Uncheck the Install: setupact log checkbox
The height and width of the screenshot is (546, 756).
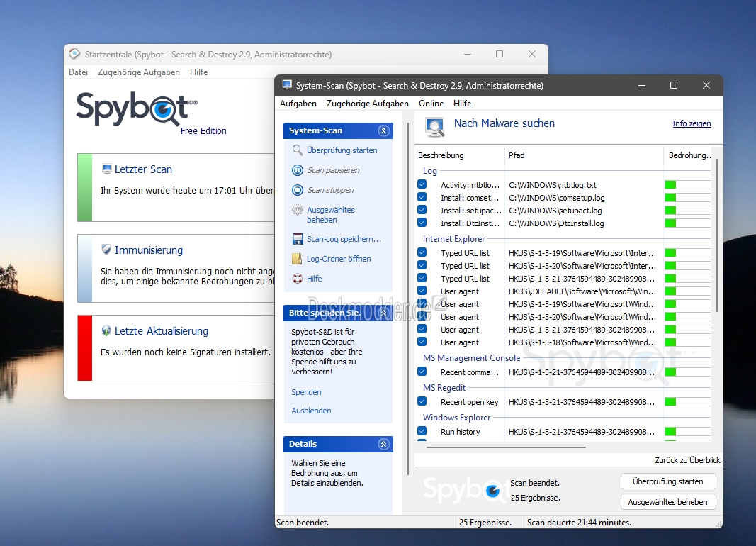tap(422, 210)
